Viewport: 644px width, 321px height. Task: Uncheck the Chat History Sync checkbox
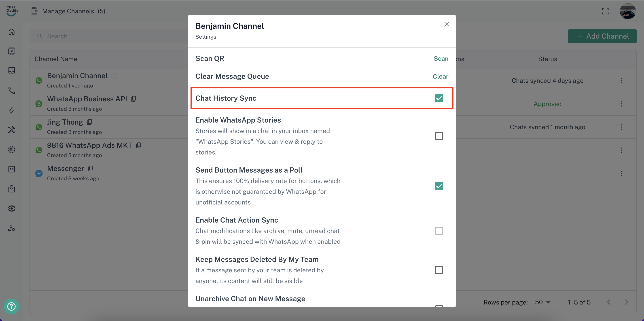439,98
